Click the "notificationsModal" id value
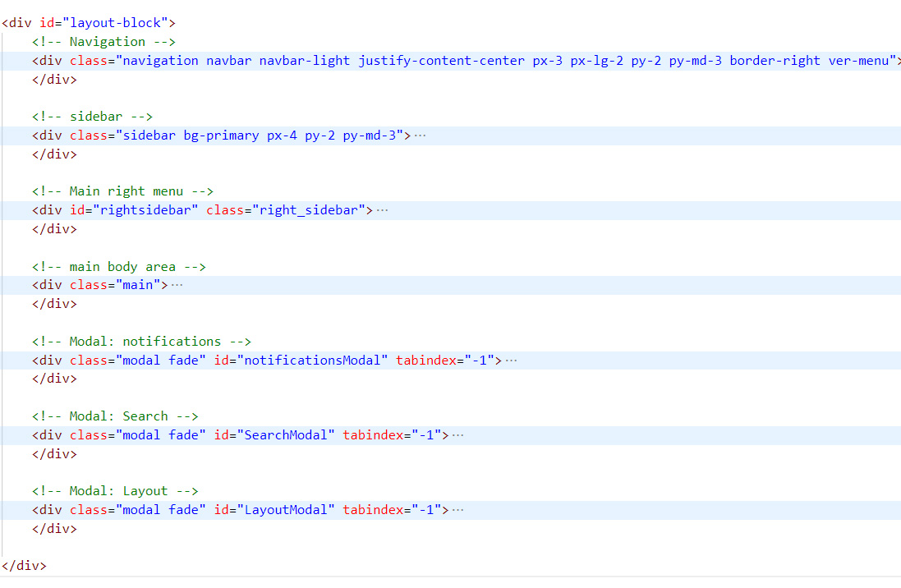Screen dimensions: 901x588 (x=312, y=361)
